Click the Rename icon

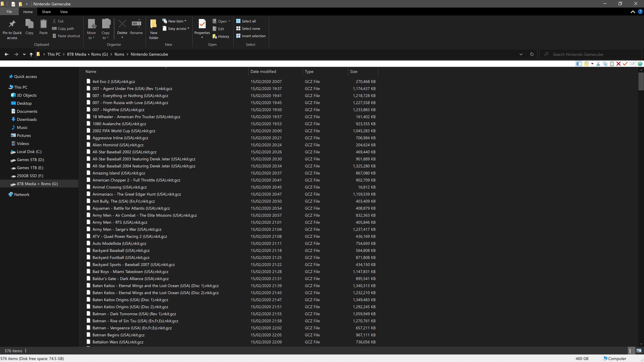pos(137,24)
